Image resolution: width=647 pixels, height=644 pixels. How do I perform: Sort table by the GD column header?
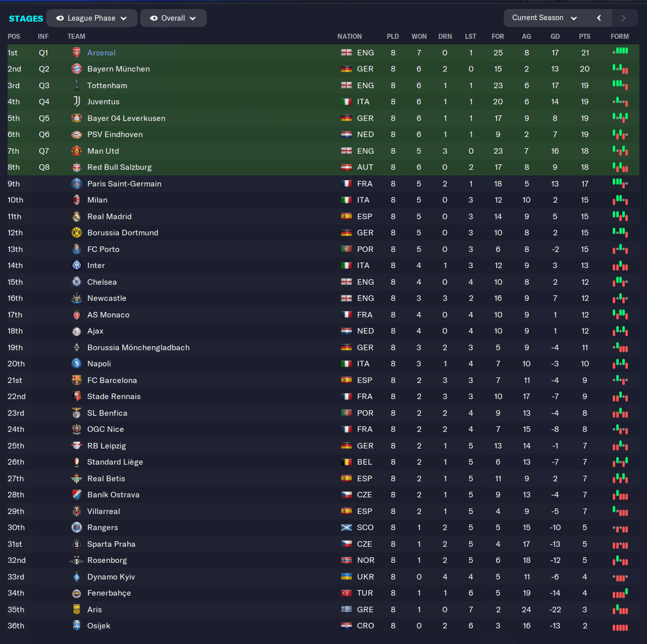coord(555,37)
